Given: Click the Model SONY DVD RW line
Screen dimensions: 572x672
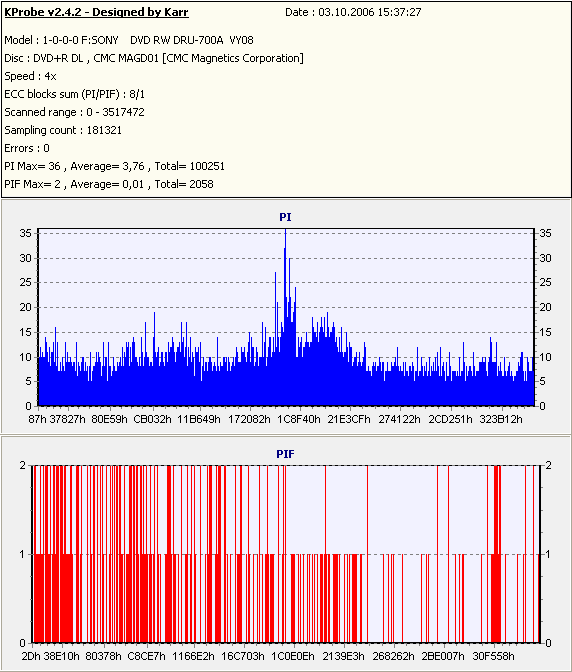Looking at the screenshot, I should (129, 40).
